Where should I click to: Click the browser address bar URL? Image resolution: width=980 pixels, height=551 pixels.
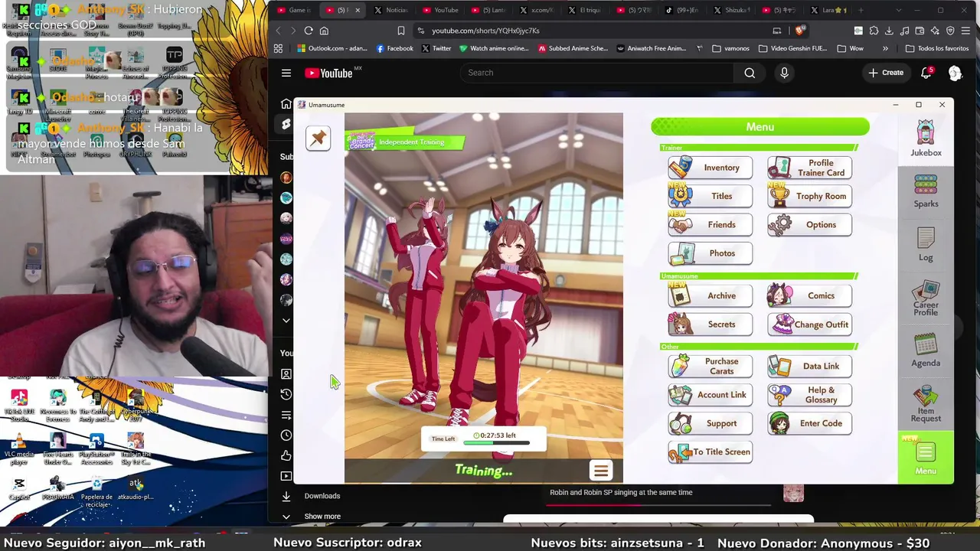[x=485, y=31]
